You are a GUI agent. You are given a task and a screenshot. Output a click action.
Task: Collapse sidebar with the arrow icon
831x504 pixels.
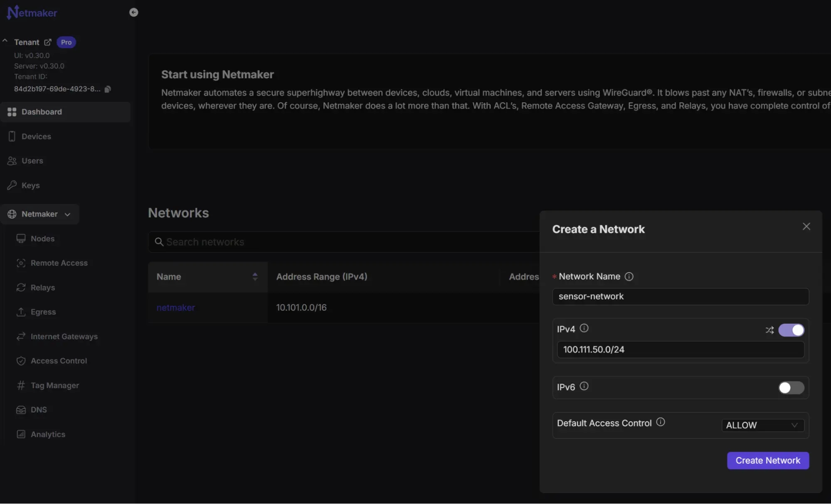133,12
